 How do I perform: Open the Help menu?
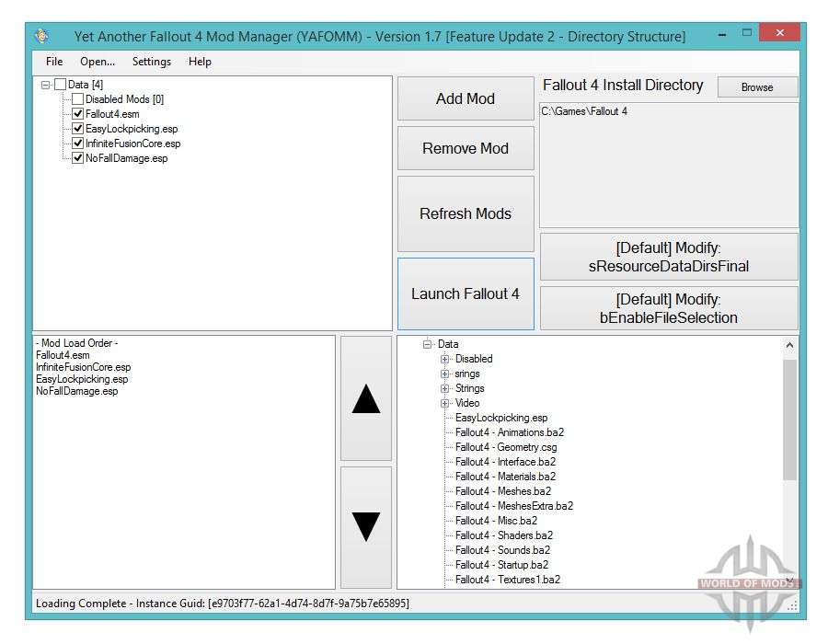(x=200, y=62)
